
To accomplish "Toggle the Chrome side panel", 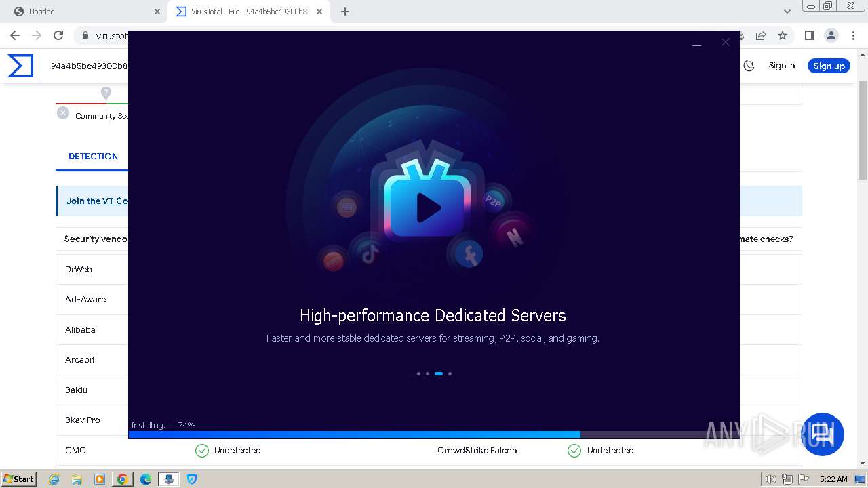I will [x=809, y=35].
